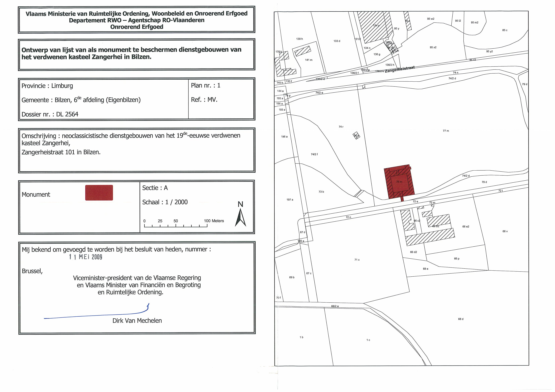Click the 'Onroerend Erfgoed' header title line
Screen dimensions: 555x392
point(137,27)
